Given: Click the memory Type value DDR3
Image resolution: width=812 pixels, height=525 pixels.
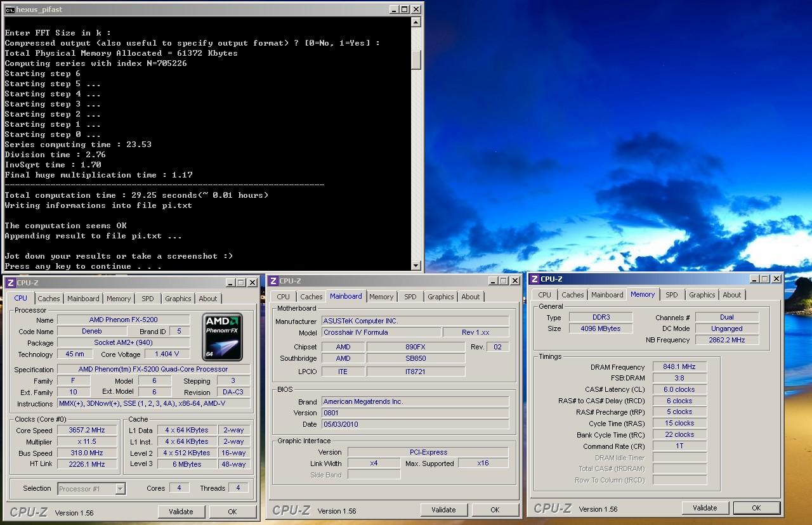Looking at the screenshot, I should [x=600, y=317].
